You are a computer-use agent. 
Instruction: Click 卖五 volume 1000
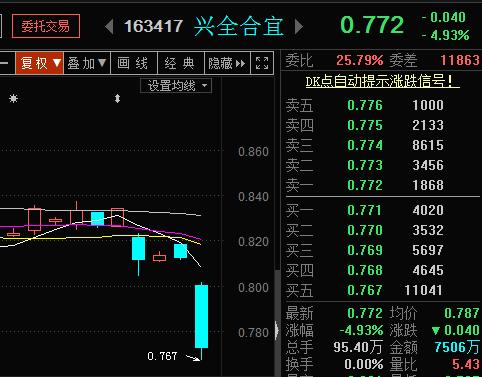click(428, 105)
